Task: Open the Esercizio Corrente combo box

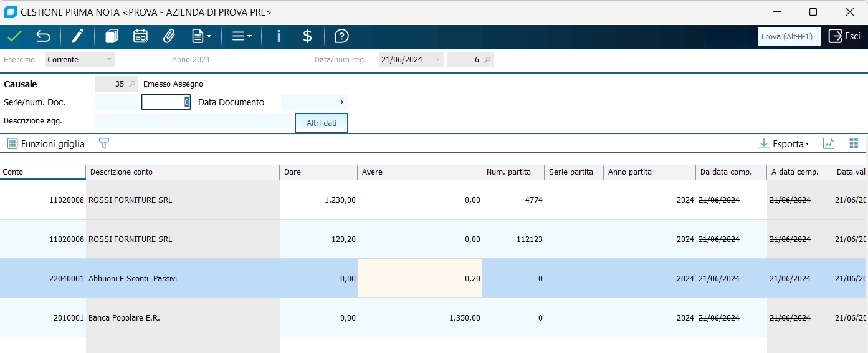Action: [x=80, y=60]
